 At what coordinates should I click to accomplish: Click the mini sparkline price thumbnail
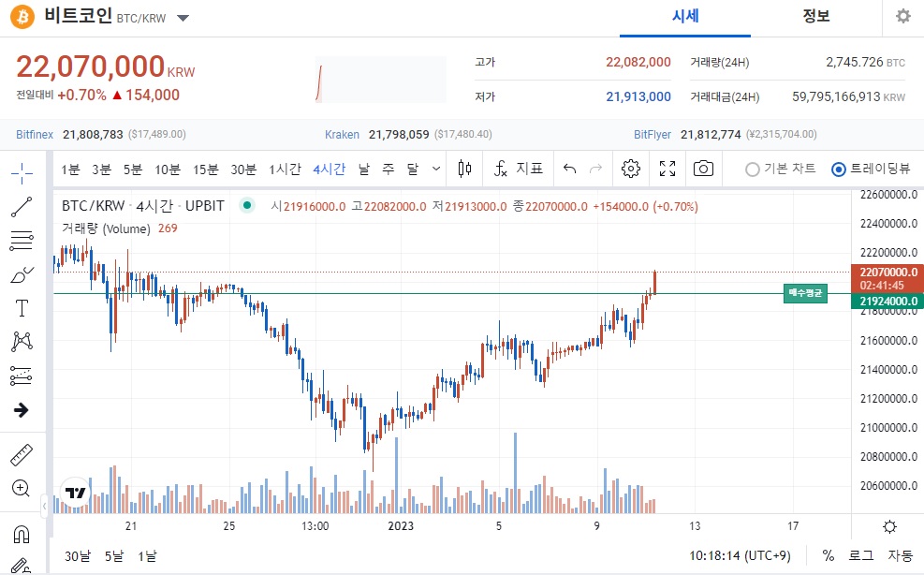[381, 80]
